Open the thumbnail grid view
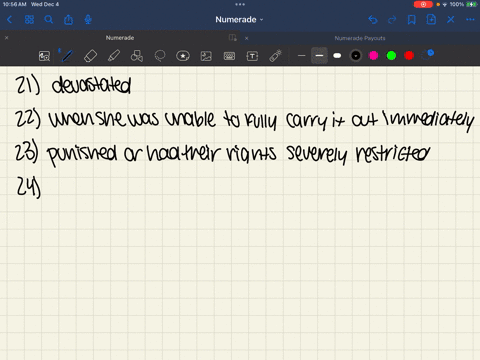The height and width of the screenshot is (360, 480). [29, 20]
